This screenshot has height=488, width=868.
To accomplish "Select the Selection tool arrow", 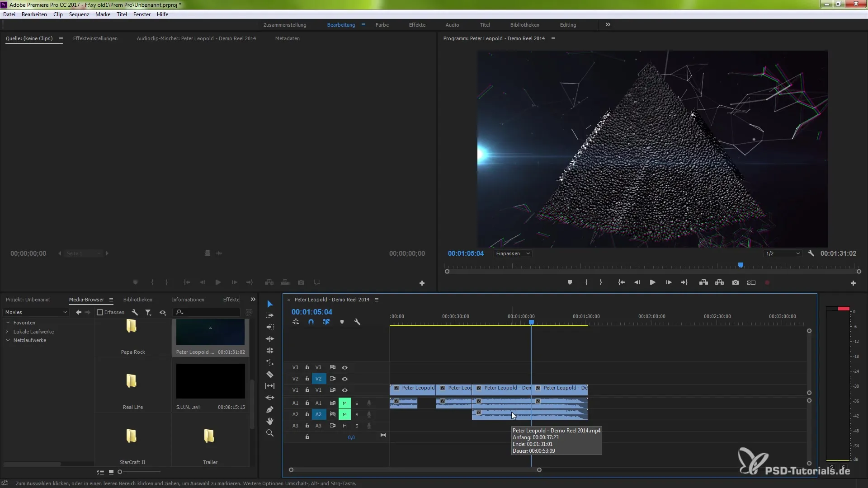I will [270, 304].
